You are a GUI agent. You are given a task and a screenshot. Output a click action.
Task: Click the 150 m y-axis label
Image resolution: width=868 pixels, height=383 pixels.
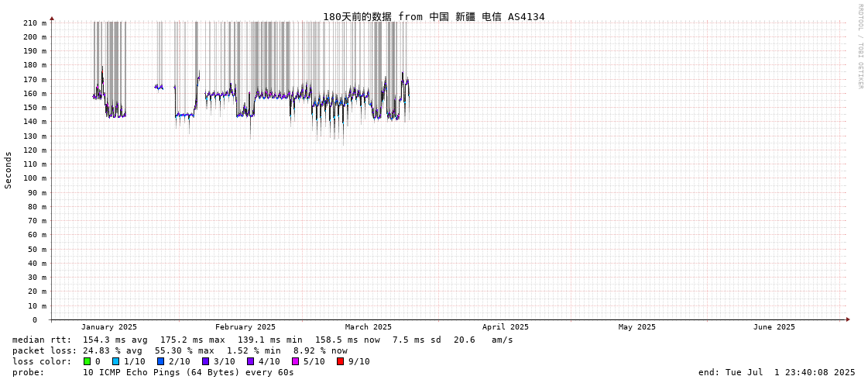pyautogui.click(x=36, y=108)
